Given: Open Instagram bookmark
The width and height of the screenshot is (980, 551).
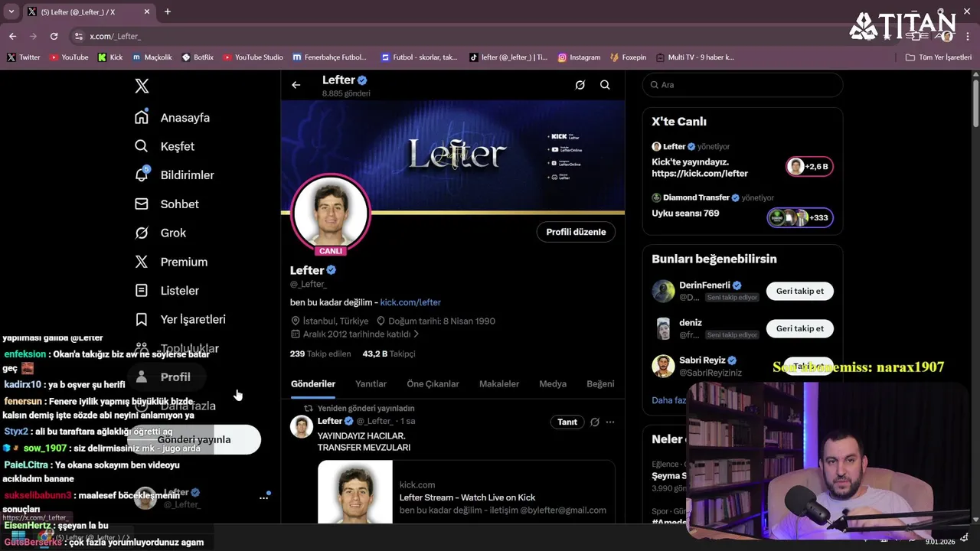Looking at the screenshot, I should point(579,57).
